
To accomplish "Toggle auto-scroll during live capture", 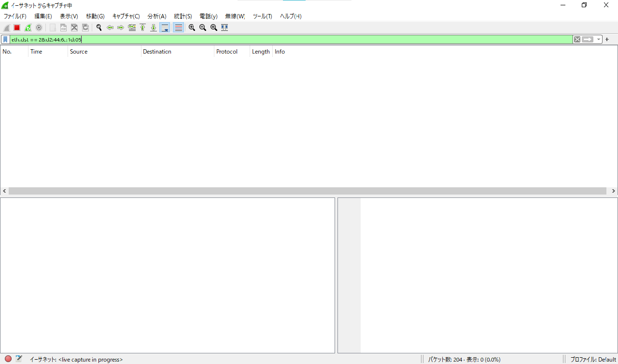I will pyautogui.click(x=165, y=28).
